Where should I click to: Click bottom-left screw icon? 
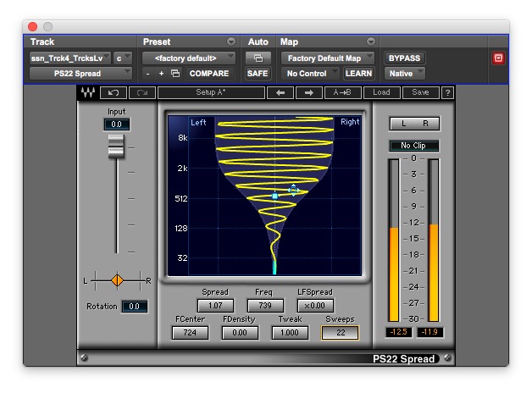tap(84, 357)
